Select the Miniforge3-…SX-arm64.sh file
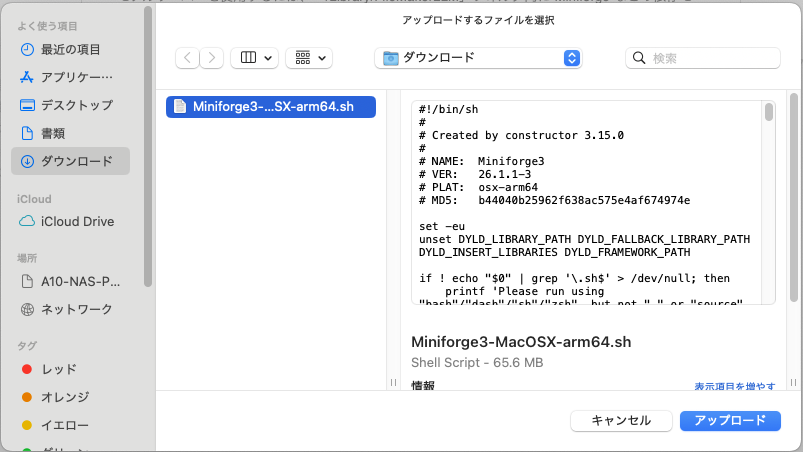Viewport: 803px width, 452px height. click(x=271, y=106)
